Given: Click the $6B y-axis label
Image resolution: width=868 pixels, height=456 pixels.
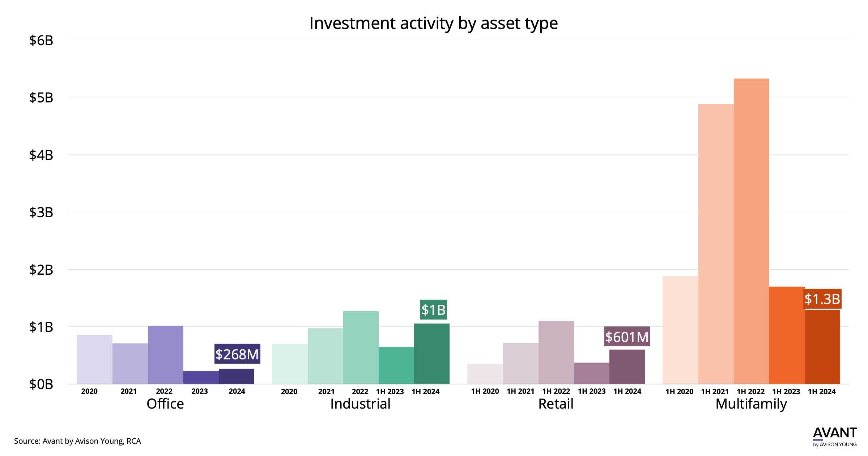Looking at the screenshot, I should pyautogui.click(x=41, y=41).
